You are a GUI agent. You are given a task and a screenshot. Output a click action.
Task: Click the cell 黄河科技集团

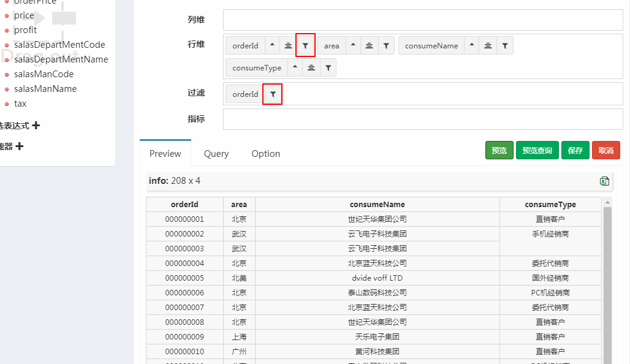(x=378, y=352)
